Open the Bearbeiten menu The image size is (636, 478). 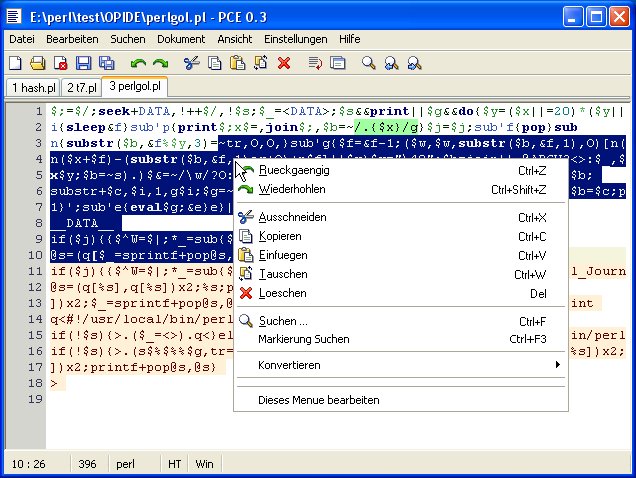coord(72,39)
